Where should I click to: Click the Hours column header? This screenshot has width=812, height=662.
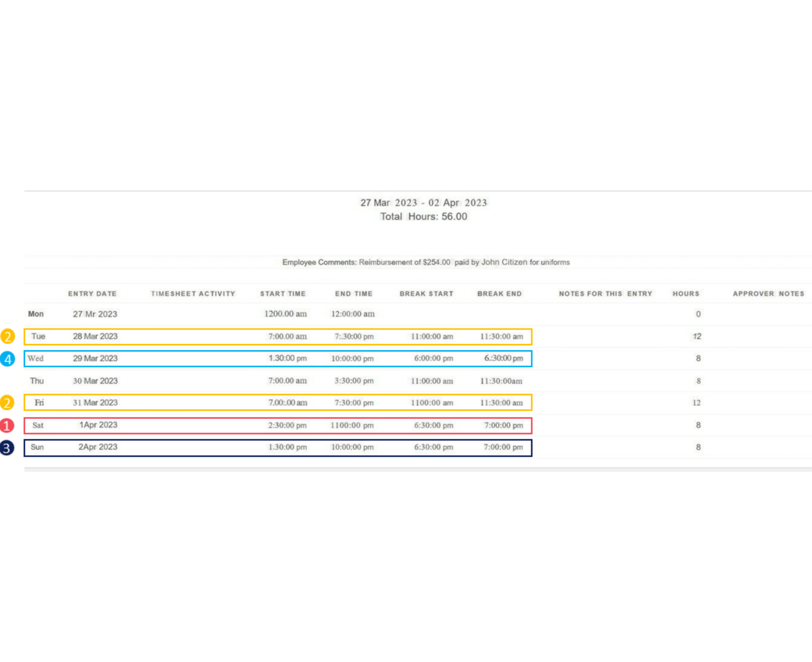(x=686, y=294)
